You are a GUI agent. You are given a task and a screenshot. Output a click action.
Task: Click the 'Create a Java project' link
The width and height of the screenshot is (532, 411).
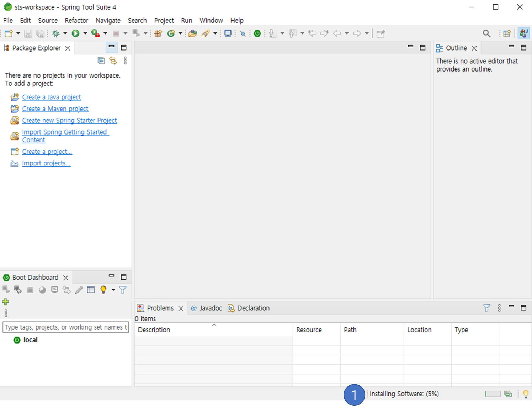click(x=52, y=97)
